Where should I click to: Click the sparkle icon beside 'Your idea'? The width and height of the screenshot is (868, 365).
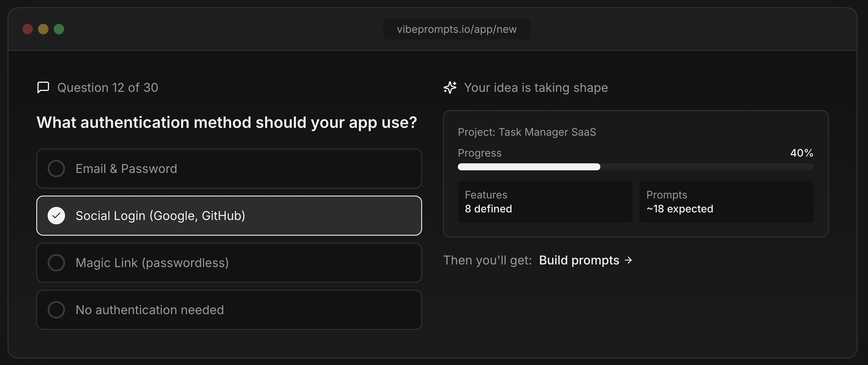[x=450, y=87]
